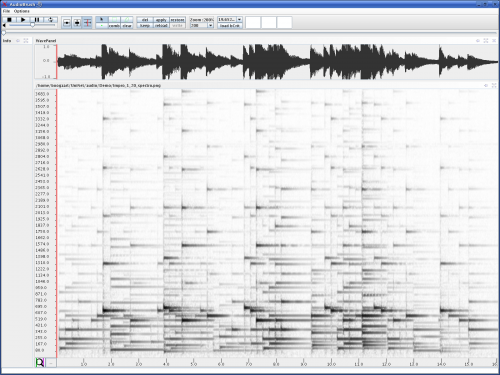The image size is (500, 375).
Task: Toggle red crosshair cursor tool
Action: [87, 23]
